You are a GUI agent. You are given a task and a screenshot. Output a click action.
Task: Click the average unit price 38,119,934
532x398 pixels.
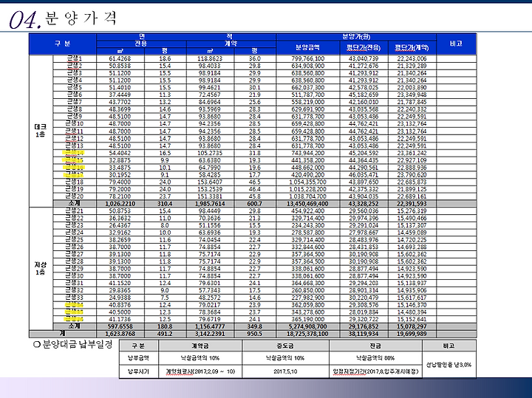tap(364, 334)
